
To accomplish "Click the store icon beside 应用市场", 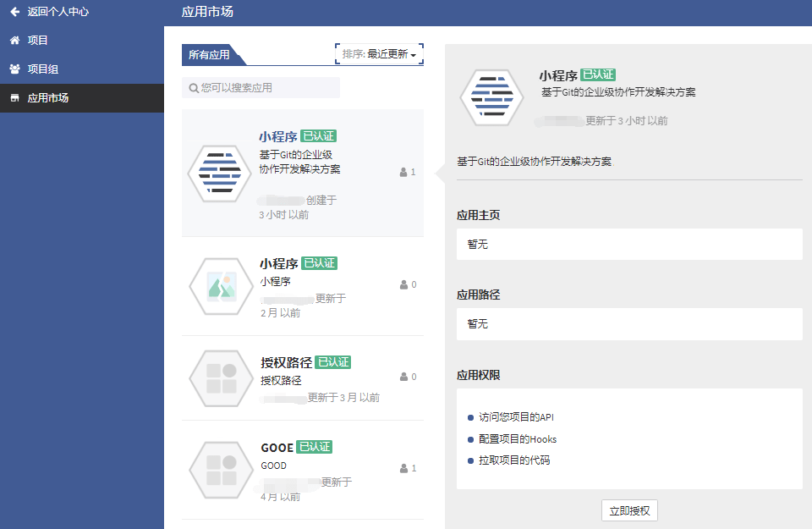I will (14, 98).
